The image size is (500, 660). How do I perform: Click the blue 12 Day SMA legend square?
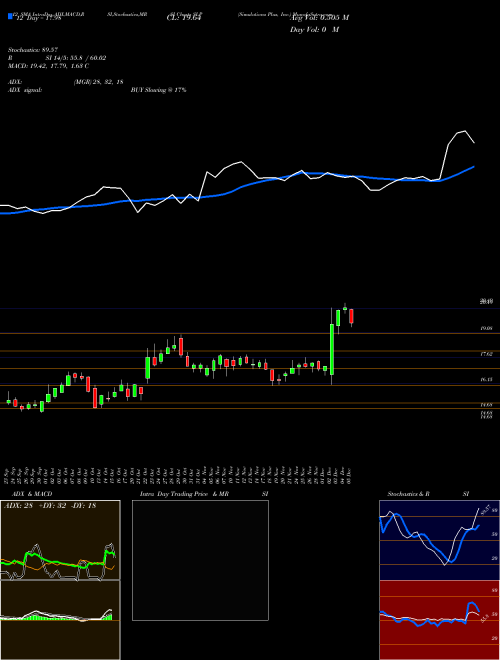coord(10,17)
